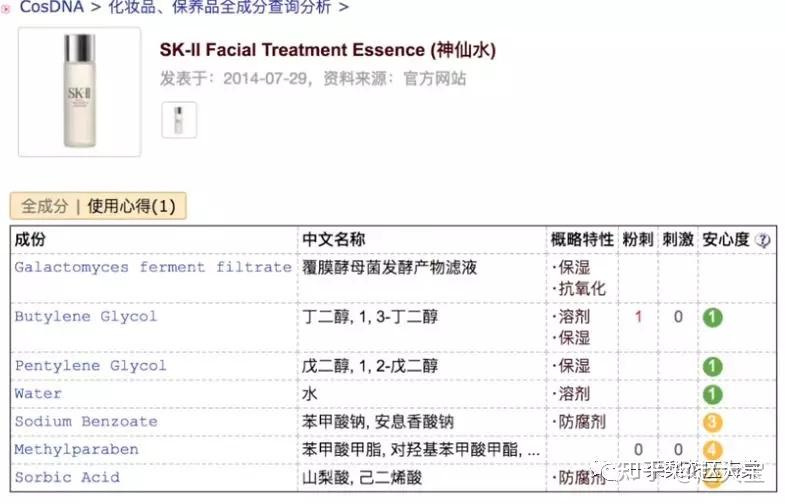Open the CosDNA home breadcrumb link

coord(51,7)
